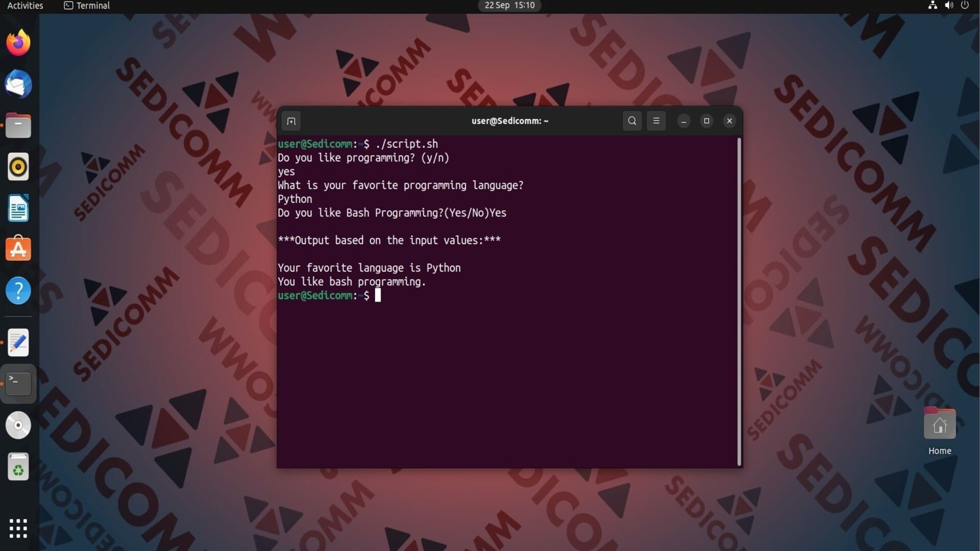This screenshot has height=551, width=980.
Task: Click '***Output based on the input values:***' line
Action: (x=389, y=240)
